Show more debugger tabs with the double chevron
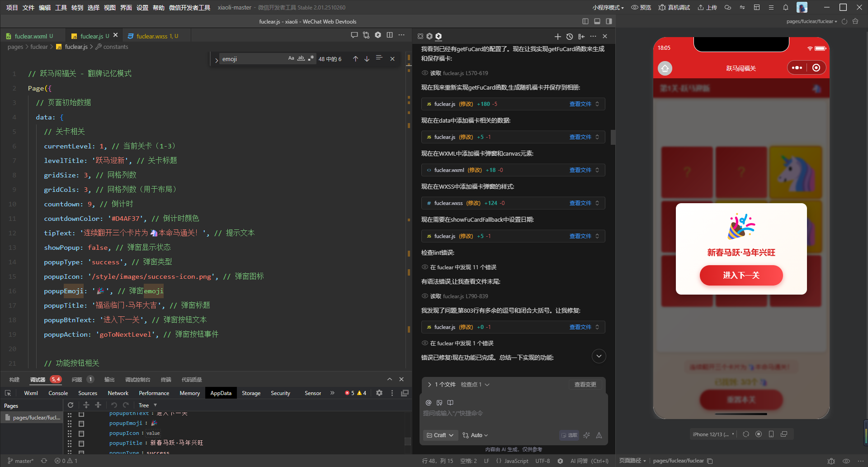This screenshot has width=868, height=467. [x=332, y=393]
